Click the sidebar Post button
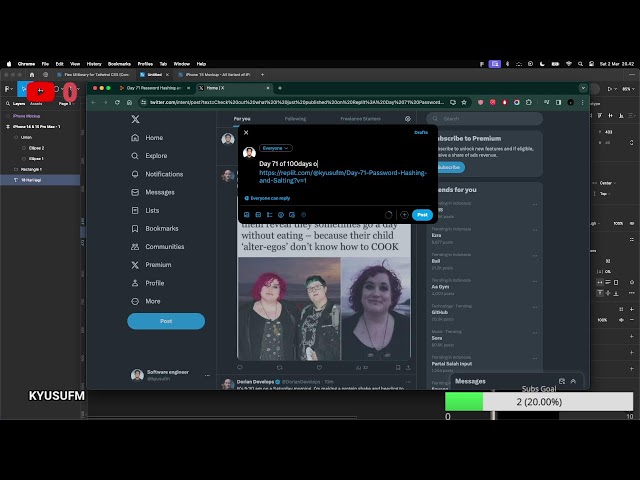Image resolution: width=640 pixels, height=480 pixels. (x=166, y=321)
